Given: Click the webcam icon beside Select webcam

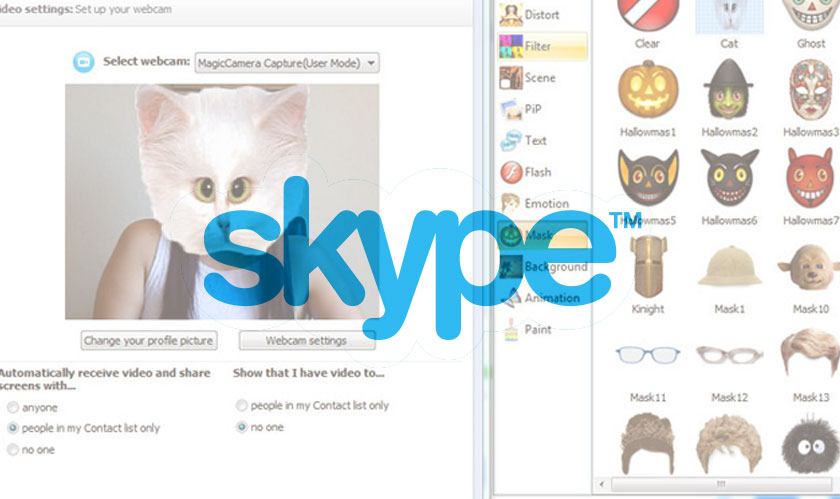Looking at the screenshot, I should pyautogui.click(x=84, y=62).
